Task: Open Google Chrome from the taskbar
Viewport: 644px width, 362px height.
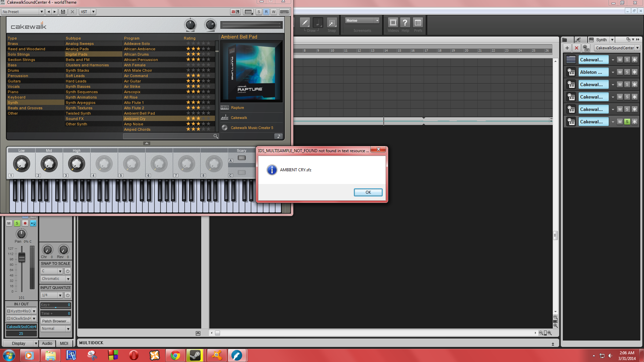Action: [x=175, y=355]
